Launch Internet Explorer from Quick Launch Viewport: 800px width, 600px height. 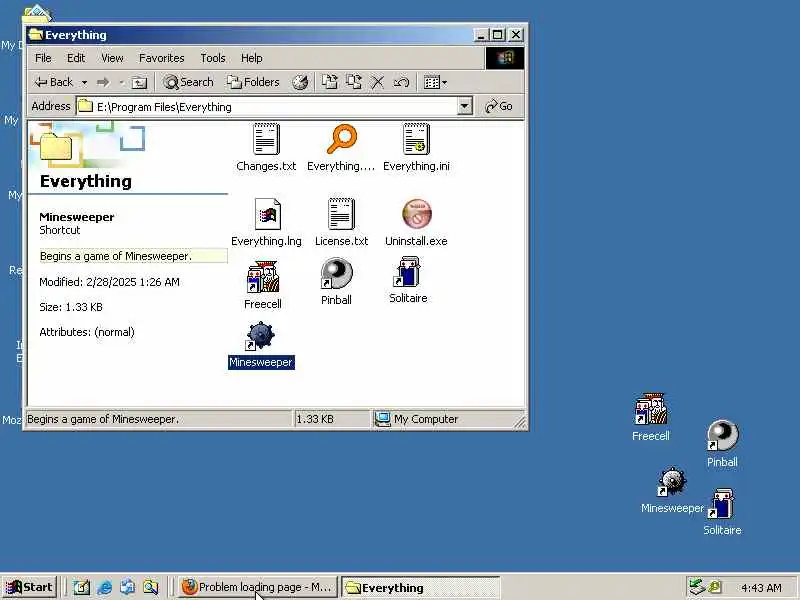pyautogui.click(x=105, y=587)
